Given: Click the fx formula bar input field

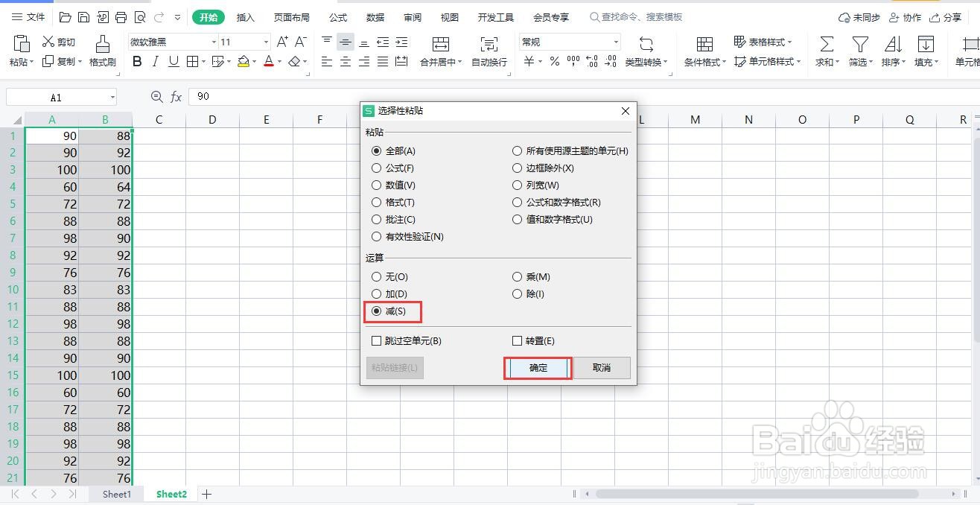Looking at the screenshot, I should [298, 95].
